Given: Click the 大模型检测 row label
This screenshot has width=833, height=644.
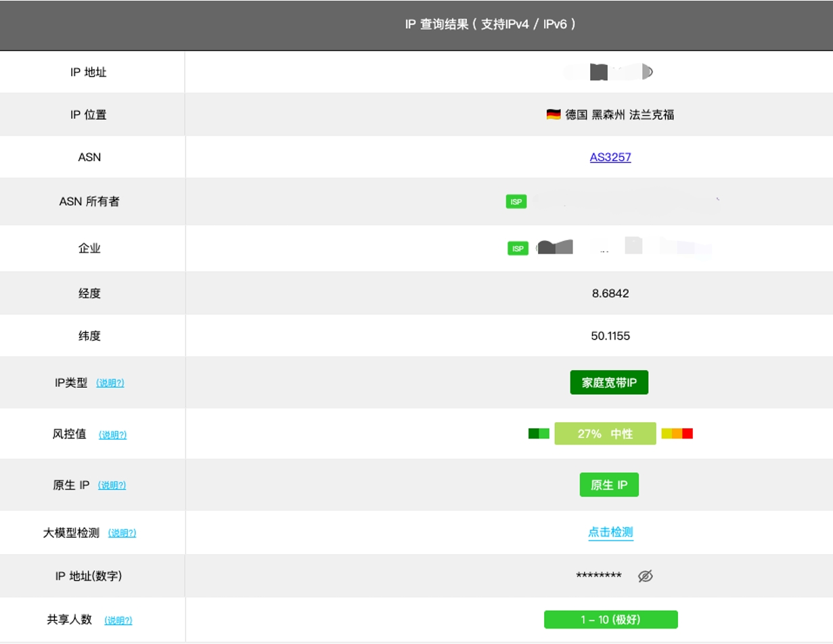Looking at the screenshot, I should point(71,533).
